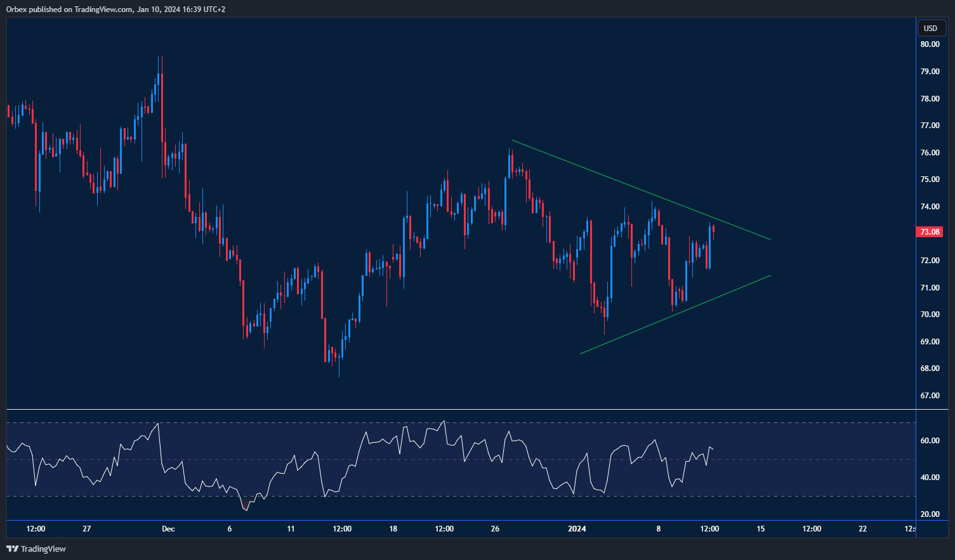Click the 15 date label on time axis
The width and height of the screenshot is (955, 560).
(760, 529)
